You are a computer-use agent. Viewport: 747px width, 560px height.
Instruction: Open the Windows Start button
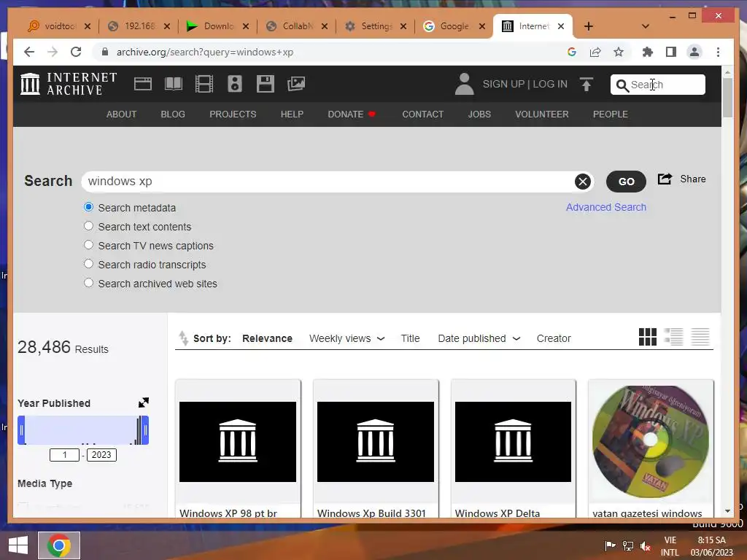tap(18, 545)
